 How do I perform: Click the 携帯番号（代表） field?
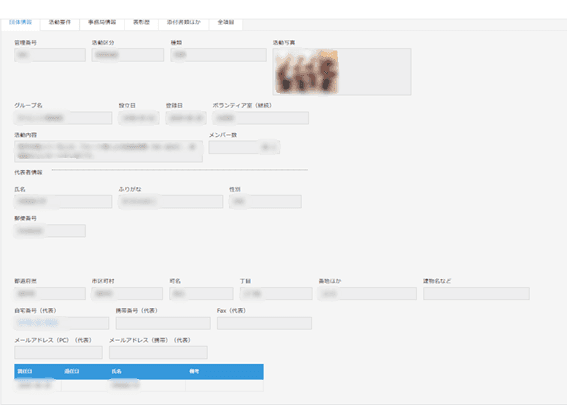pyautogui.click(x=163, y=323)
